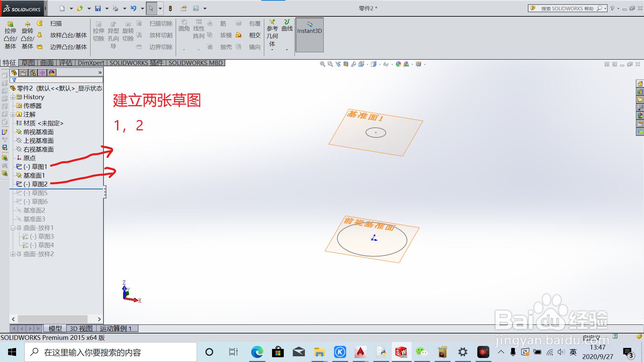The image size is (644, 362).
Task: Click the Section View icon
Action: tap(346, 64)
